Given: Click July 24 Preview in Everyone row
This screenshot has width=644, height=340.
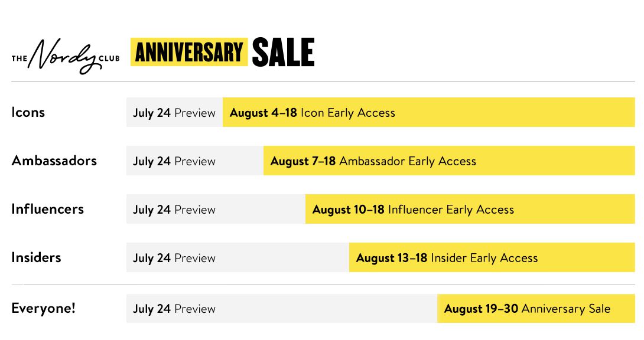Looking at the screenshot, I should 174,309.
